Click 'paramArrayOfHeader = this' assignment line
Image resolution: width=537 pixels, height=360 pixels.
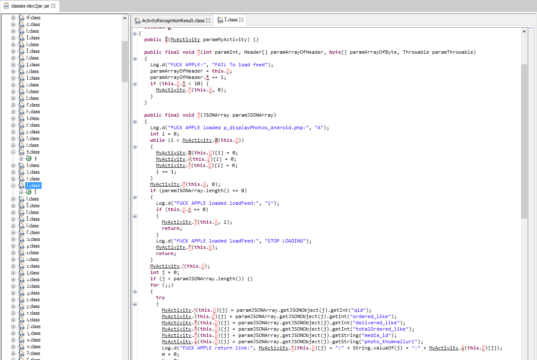pos(191,71)
